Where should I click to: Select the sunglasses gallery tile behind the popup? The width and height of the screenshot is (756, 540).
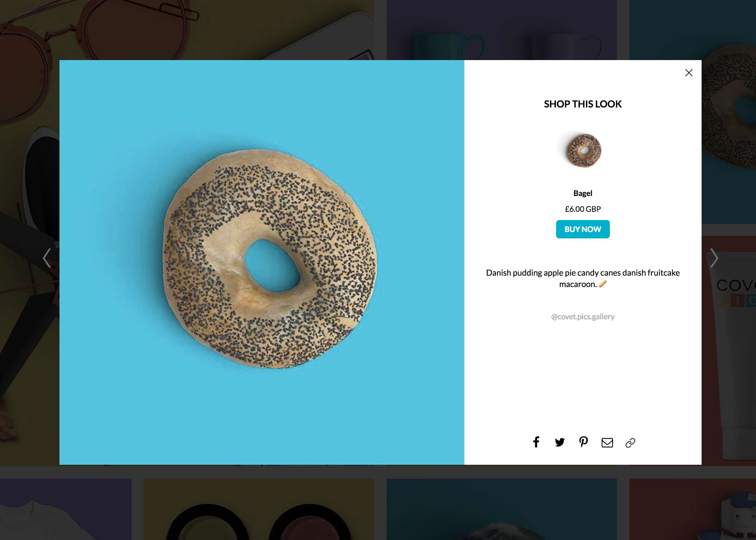(187, 30)
